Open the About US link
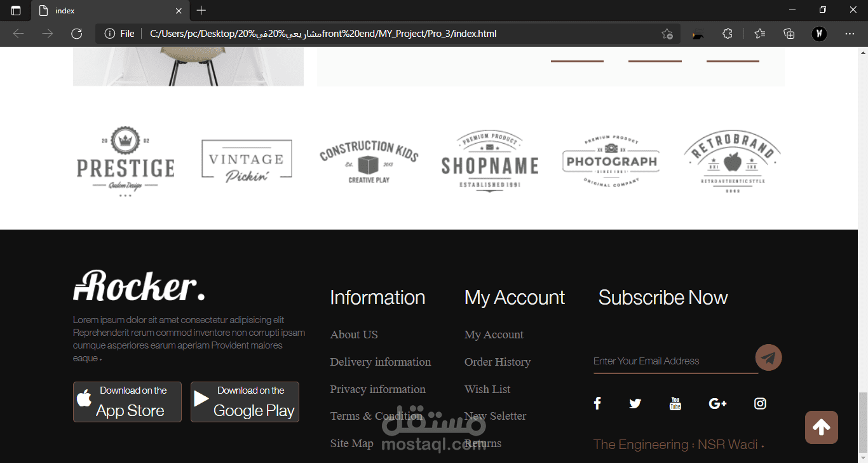The width and height of the screenshot is (868, 463). 354,335
